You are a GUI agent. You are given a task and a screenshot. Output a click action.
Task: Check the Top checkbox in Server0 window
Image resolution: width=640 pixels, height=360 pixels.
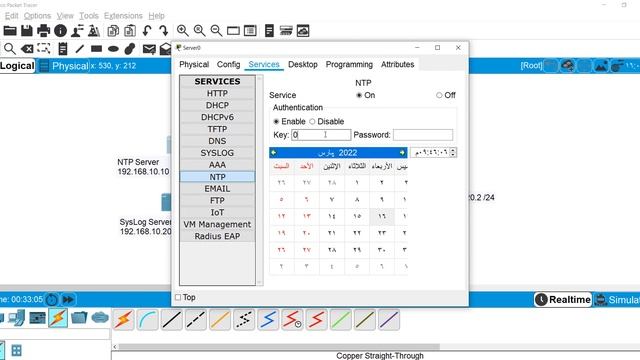point(178,298)
